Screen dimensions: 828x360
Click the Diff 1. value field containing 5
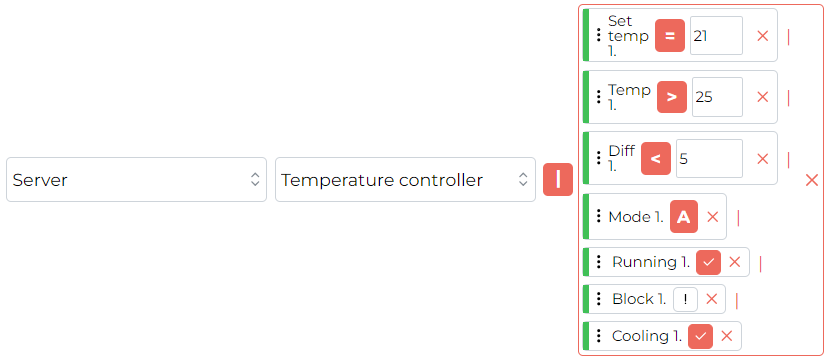coord(709,158)
